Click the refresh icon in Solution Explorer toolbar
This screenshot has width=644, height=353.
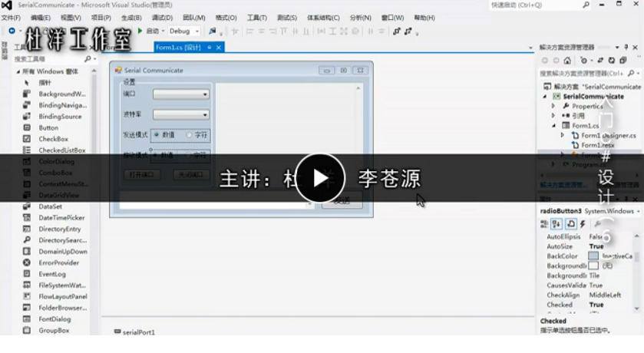[x=612, y=61]
